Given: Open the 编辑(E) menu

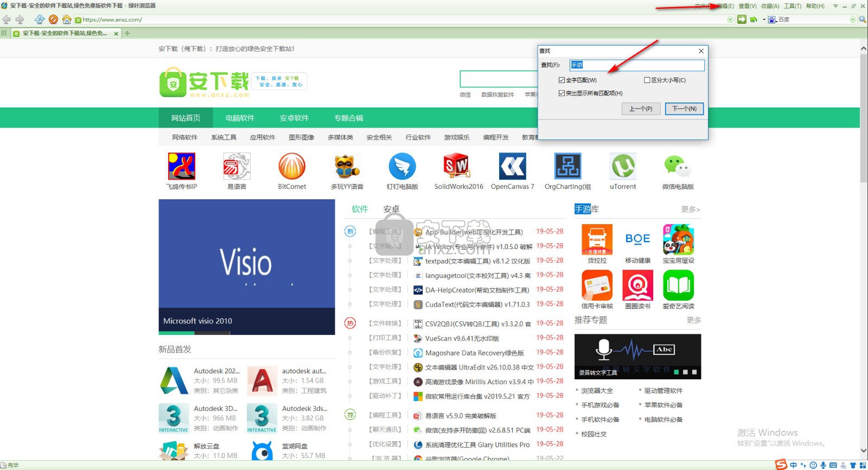Looking at the screenshot, I should [725, 6].
